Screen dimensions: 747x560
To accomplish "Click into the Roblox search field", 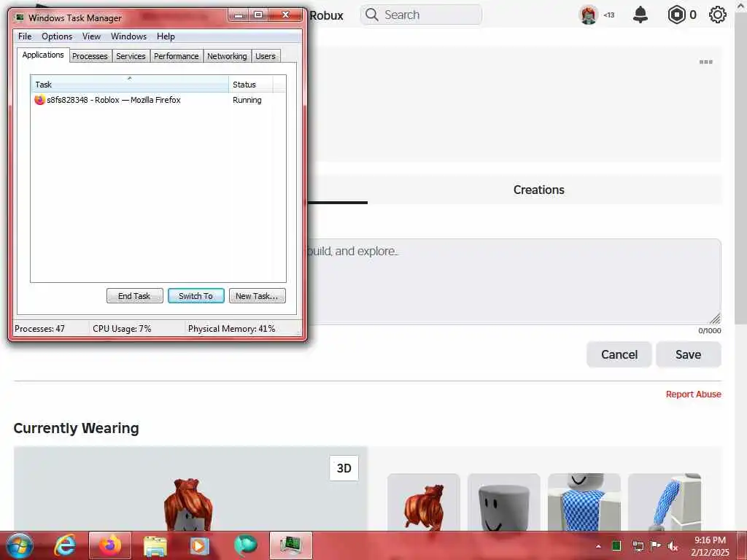I will coord(422,15).
